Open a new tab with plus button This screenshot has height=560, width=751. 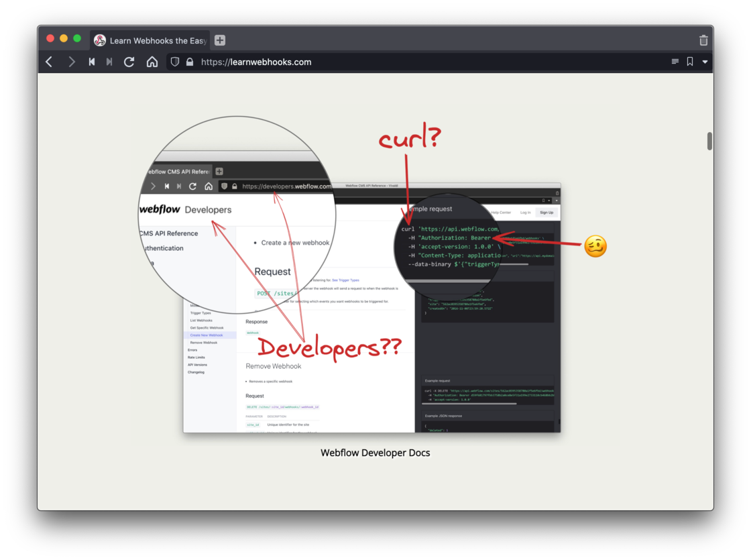220,40
